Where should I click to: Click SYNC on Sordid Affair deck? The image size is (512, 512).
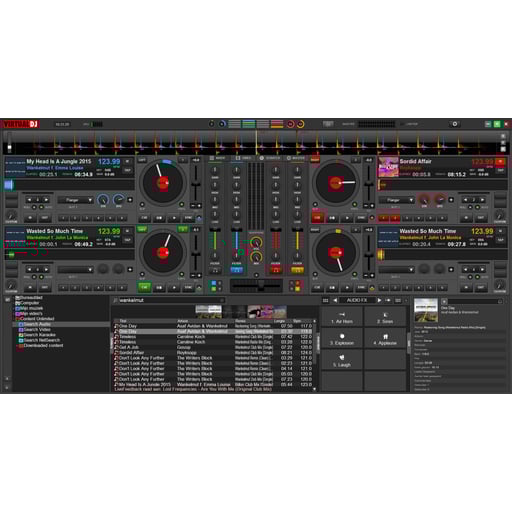coord(361,218)
